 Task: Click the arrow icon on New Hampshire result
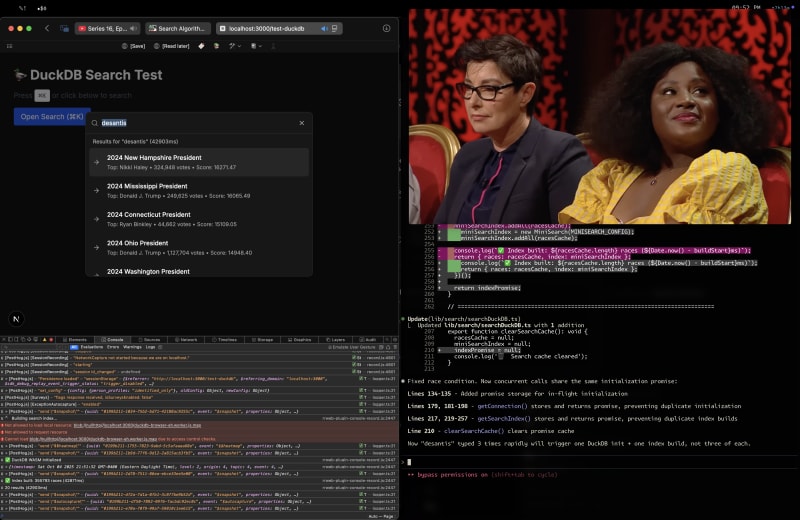tap(96, 162)
